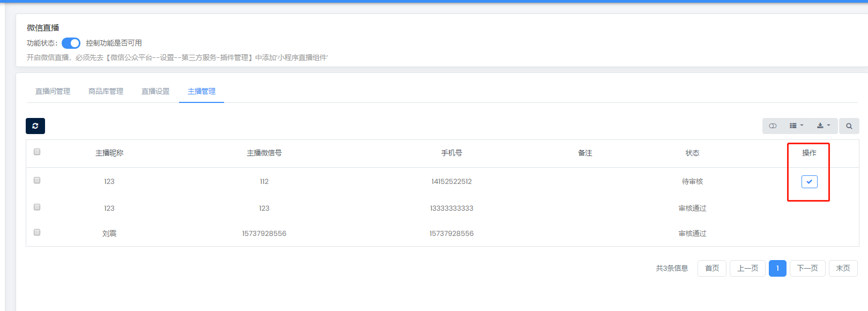Screen dimensions: 868x311
Task: Select the 主播管理 tab
Action: click(x=202, y=91)
